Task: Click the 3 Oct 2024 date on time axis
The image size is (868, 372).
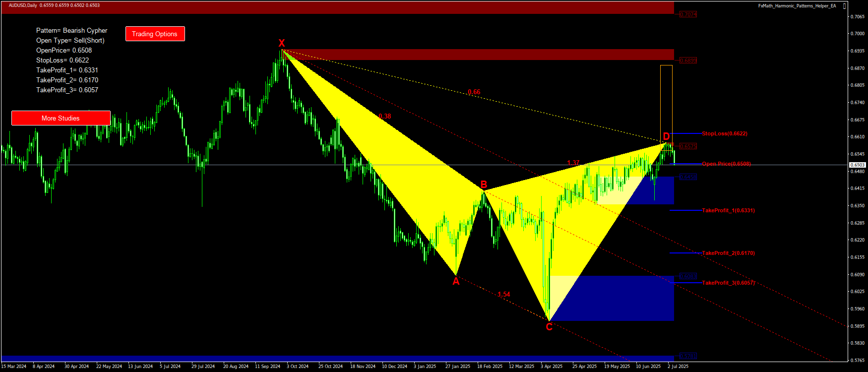Action: (298, 367)
